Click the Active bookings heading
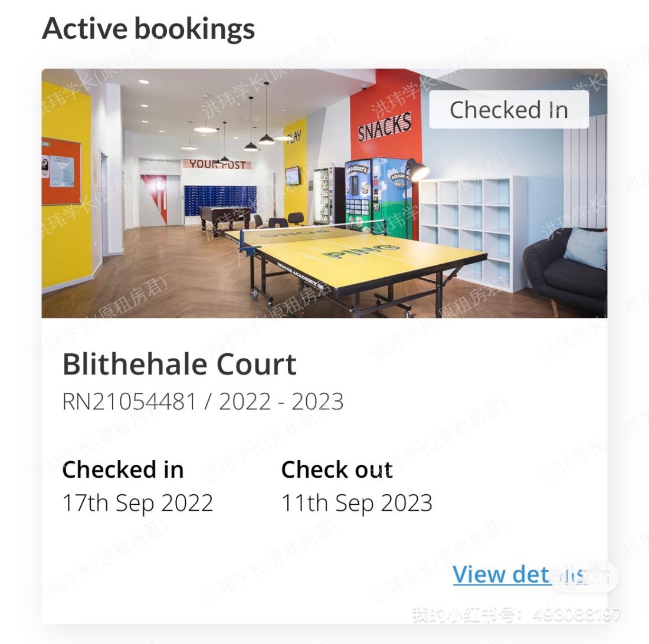 tap(147, 28)
